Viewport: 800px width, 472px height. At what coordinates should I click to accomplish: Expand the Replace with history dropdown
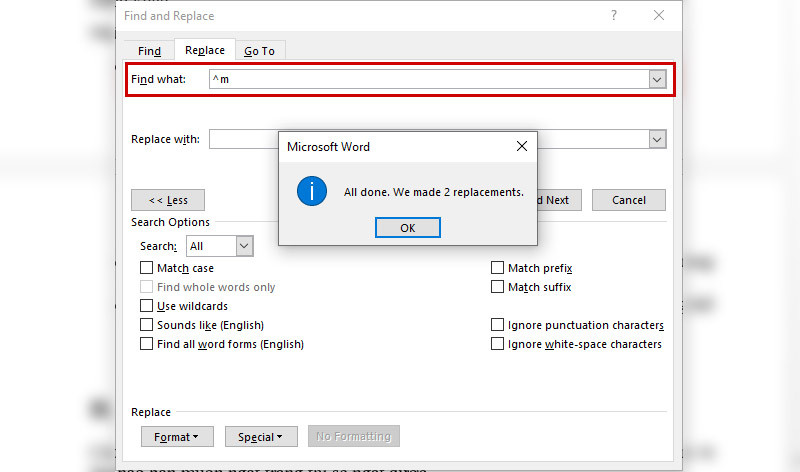coord(657,139)
